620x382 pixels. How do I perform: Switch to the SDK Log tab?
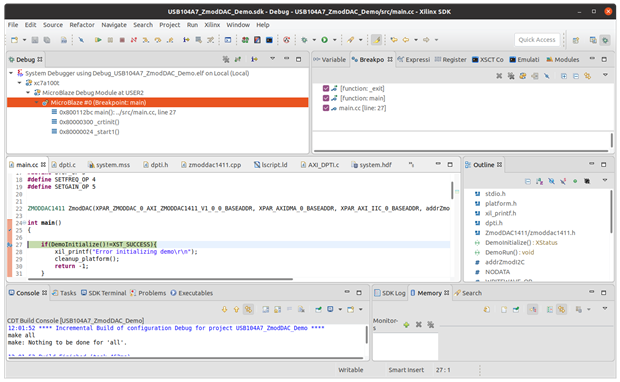tap(390, 293)
